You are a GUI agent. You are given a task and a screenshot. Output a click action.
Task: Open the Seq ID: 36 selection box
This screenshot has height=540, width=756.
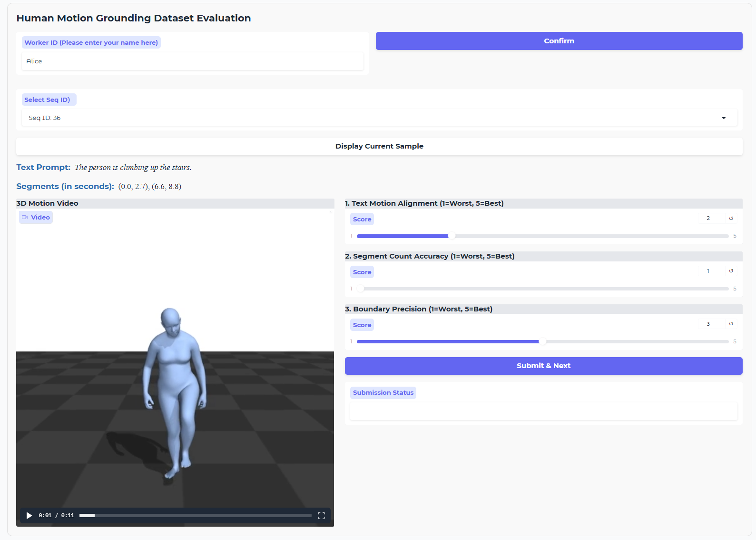(x=371, y=118)
